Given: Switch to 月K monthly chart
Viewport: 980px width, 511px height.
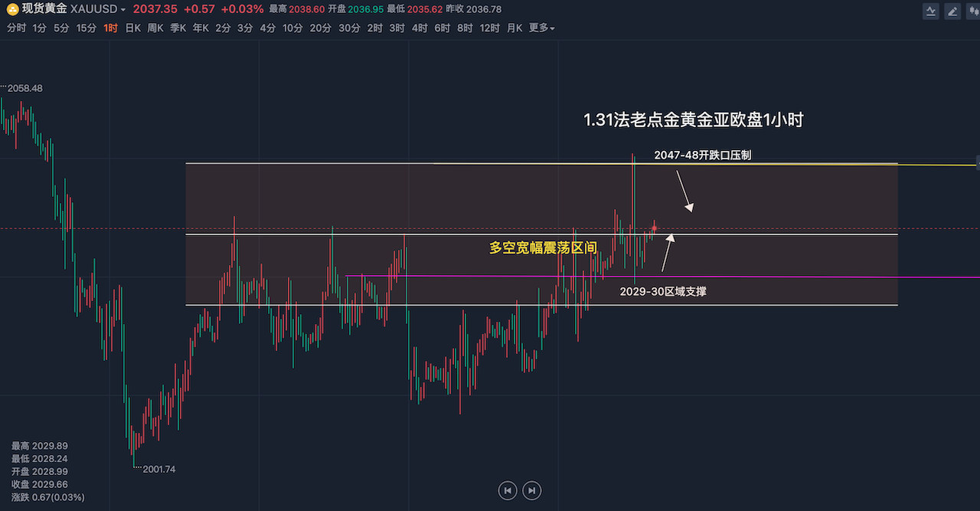Looking at the screenshot, I should (x=514, y=28).
